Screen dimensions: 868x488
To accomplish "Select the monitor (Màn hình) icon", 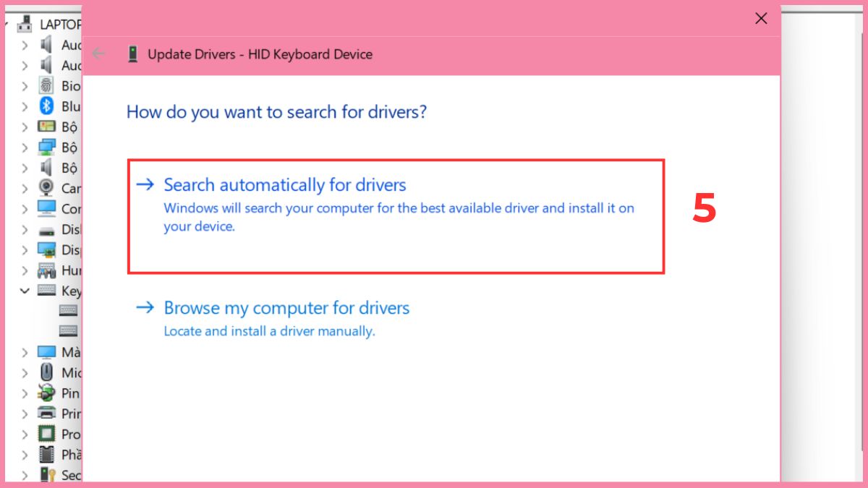I will [45, 351].
